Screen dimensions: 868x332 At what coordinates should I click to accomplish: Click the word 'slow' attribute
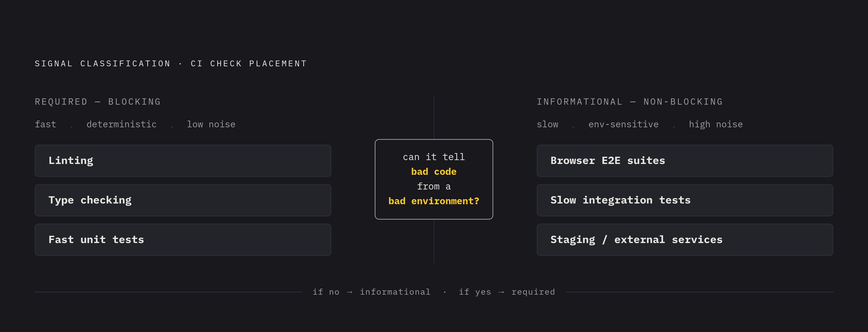pos(547,124)
